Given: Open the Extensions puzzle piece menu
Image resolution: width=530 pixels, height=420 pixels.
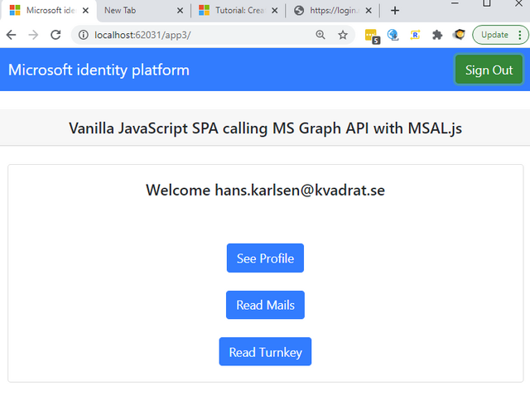Looking at the screenshot, I should [437, 35].
